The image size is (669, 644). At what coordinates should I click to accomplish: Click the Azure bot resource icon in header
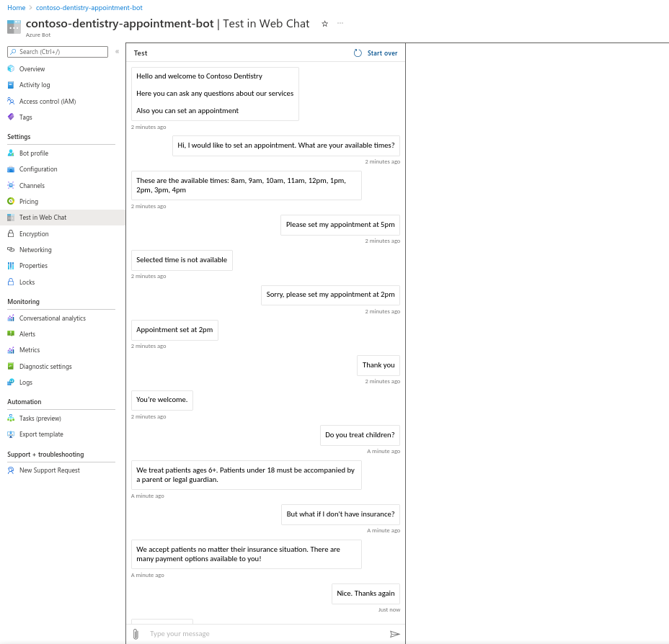coord(14,27)
